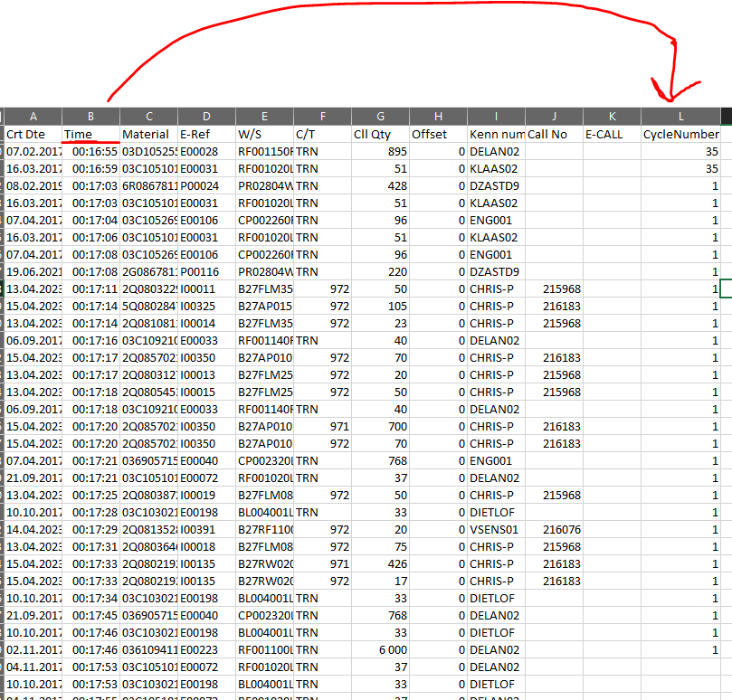Select column A by its letter header
This screenshot has height=700, width=732.
[x=33, y=116]
